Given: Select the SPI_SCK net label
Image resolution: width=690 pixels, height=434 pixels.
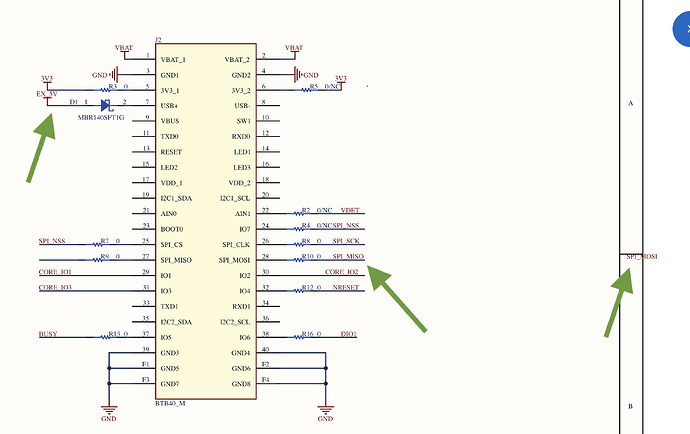Looking at the screenshot, I should click(346, 241).
